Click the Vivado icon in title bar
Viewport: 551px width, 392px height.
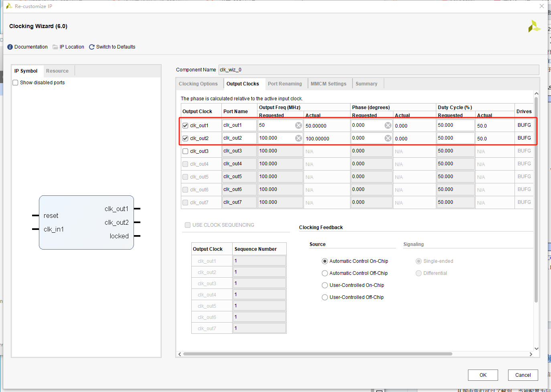[x=9, y=6]
